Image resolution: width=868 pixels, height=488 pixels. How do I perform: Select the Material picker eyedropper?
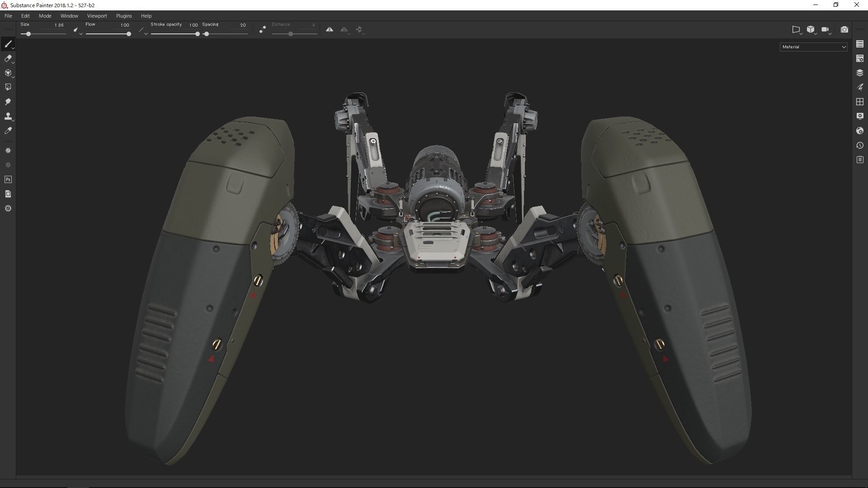tap(8, 131)
